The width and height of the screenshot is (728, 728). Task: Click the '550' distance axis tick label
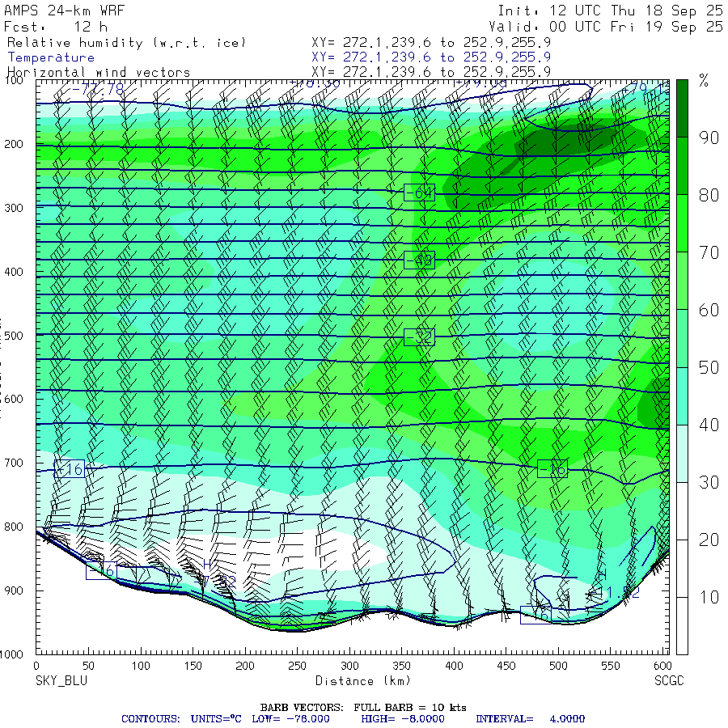click(611, 666)
